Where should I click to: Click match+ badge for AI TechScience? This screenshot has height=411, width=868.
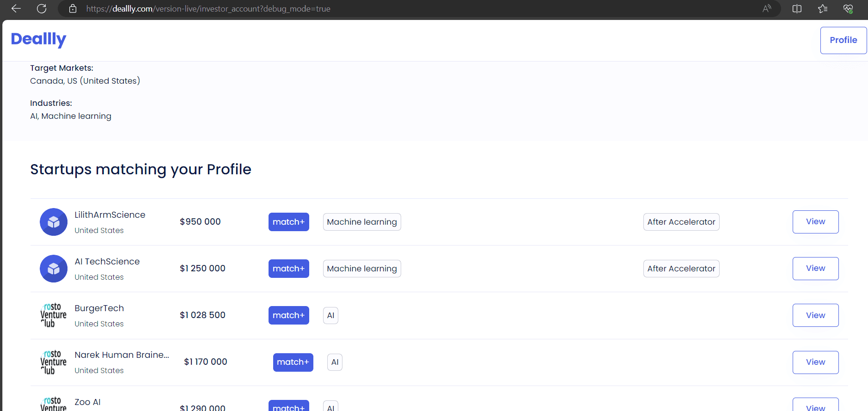(x=289, y=269)
